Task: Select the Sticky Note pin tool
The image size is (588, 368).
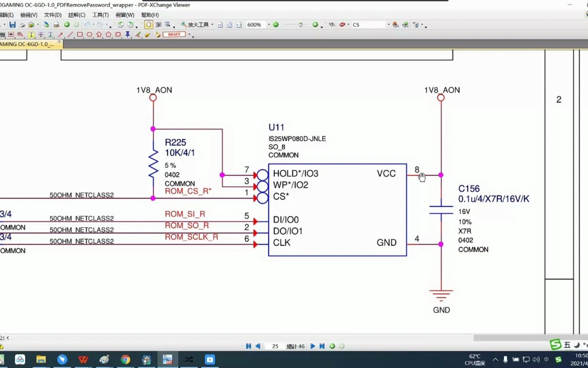Action: (x=128, y=34)
